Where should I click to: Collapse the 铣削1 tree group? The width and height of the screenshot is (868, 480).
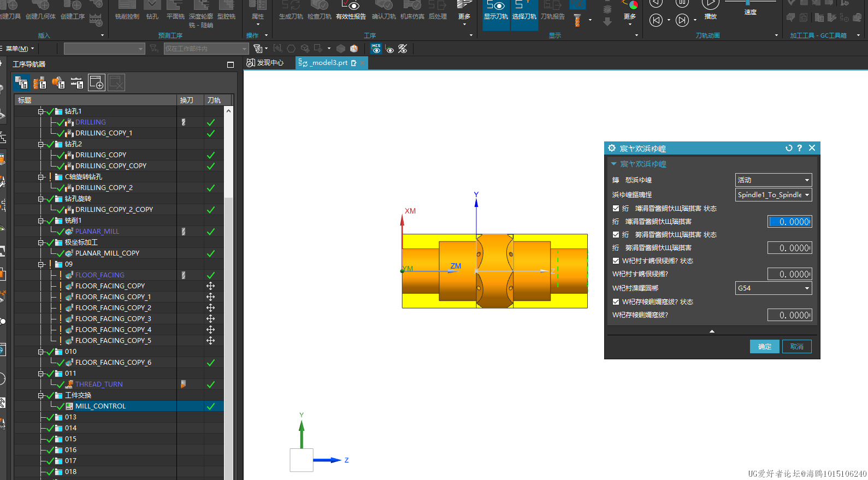40,221
